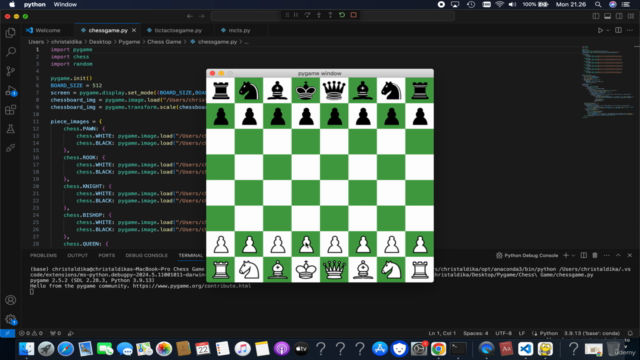
Task: Maximize the panel with the chevron up
Action: 618,255
